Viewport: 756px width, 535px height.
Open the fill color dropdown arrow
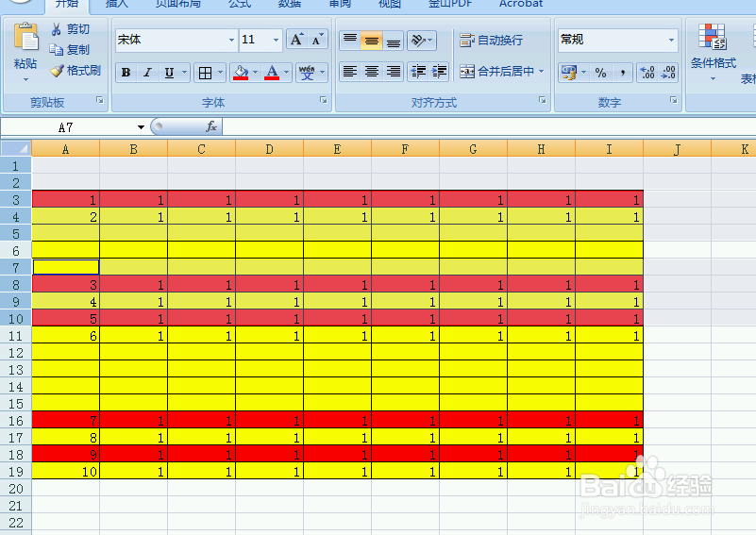[255, 73]
